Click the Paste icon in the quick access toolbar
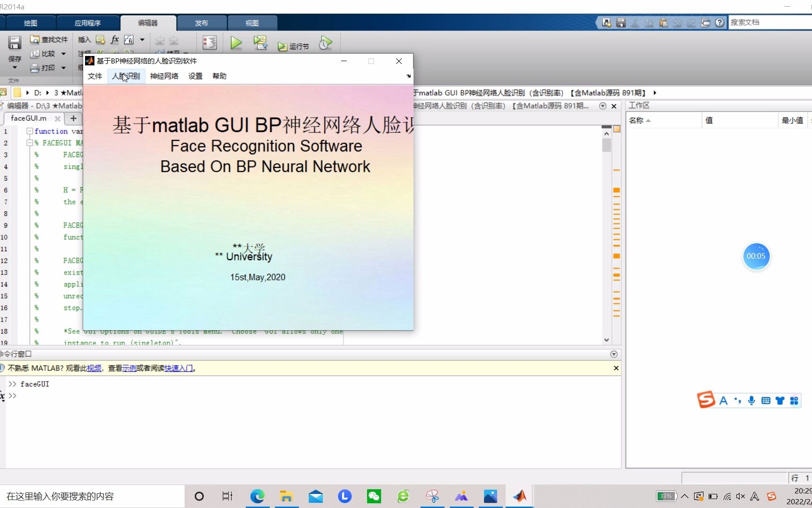Viewport: 812px width, 508px height. 664,23
